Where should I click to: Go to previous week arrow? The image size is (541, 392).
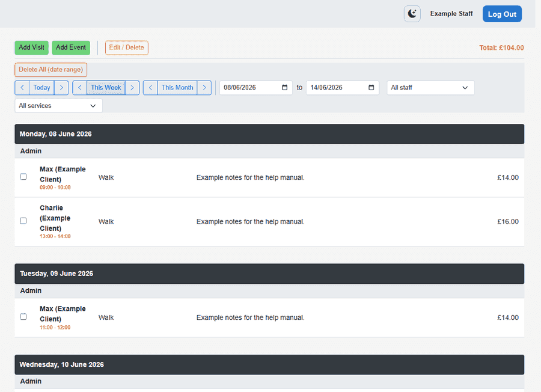(x=80, y=88)
